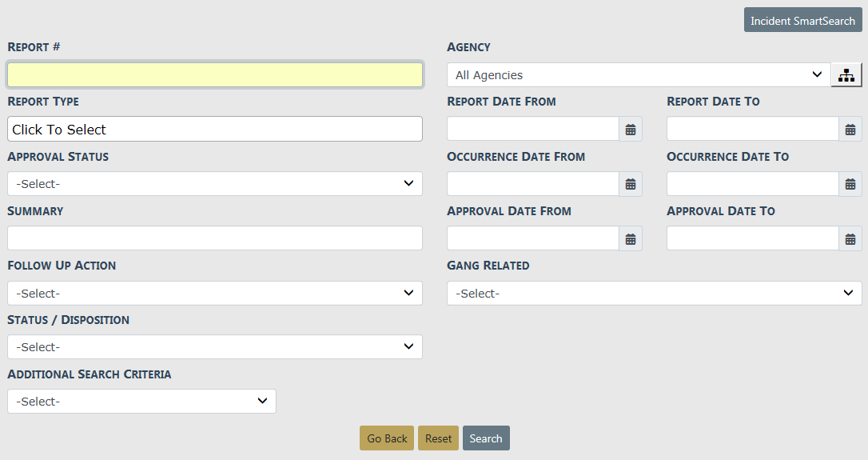
Task: Open calendar for Report Date To
Action: (850, 130)
